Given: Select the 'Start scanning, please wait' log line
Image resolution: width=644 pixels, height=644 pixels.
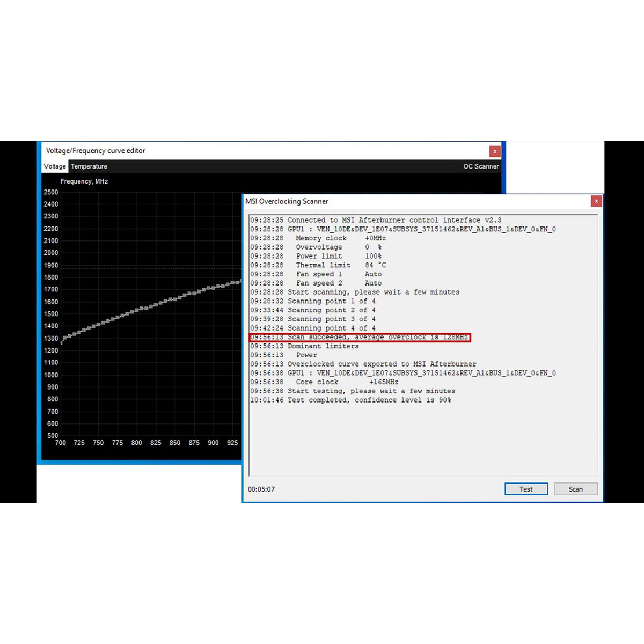Looking at the screenshot, I should (355, 292).
